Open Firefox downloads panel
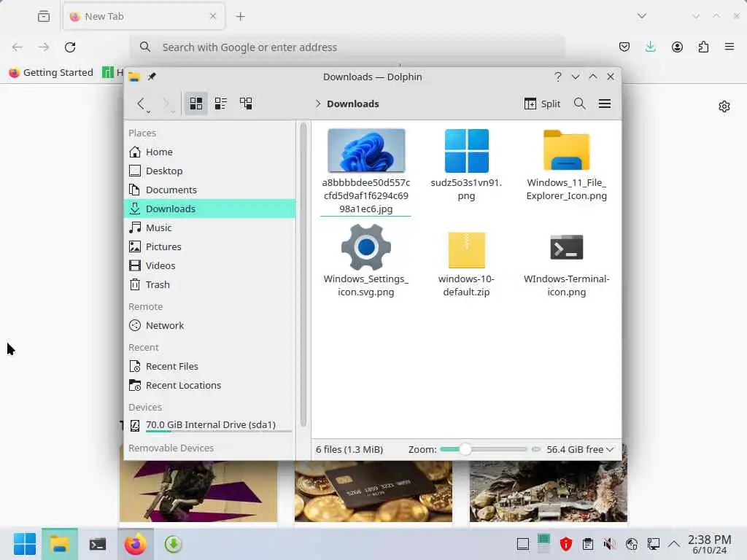The height and width of the screenshot is (560, 747). (650, 47)
